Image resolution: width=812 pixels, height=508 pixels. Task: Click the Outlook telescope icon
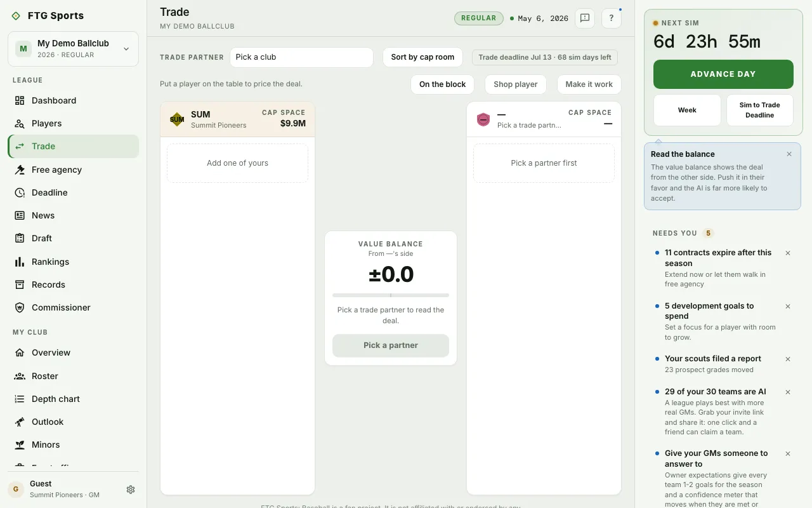tap(20, 422)
